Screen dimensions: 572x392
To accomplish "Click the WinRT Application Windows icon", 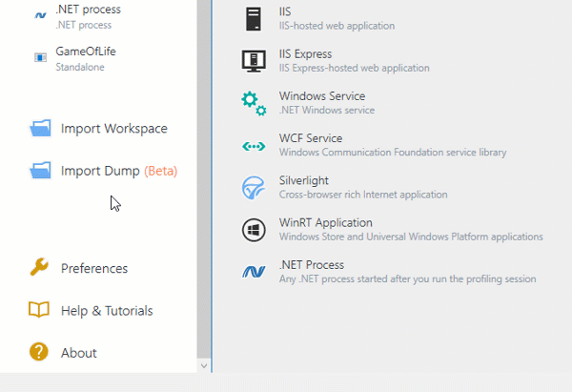I will pyautogui.click(x=254, y=229).
